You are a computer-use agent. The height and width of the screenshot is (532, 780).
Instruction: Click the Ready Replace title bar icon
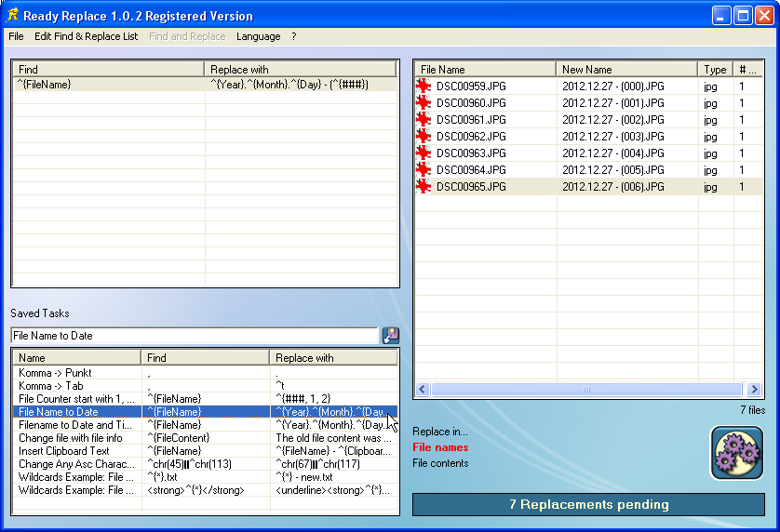click(x=12, y=16)
